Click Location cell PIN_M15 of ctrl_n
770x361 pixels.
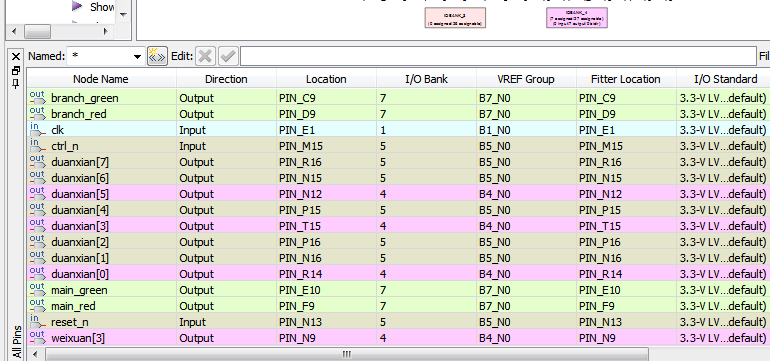pos(326,146)
